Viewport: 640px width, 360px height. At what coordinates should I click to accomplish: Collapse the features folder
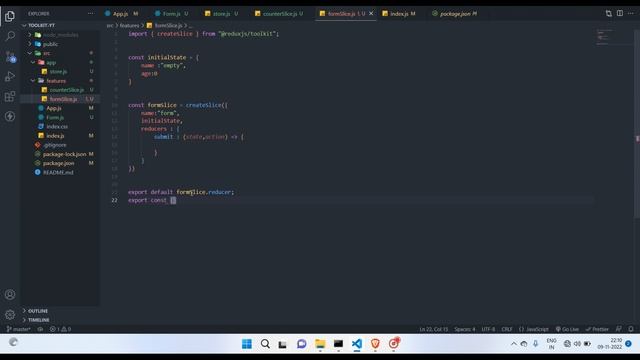[x=33, y=81]
